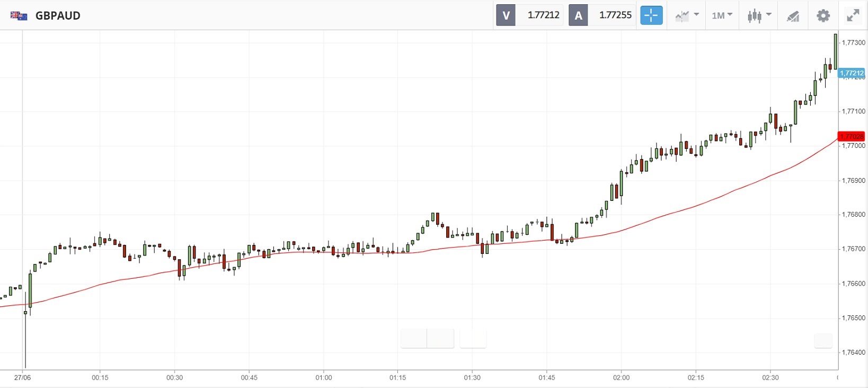Select the sell price 1.77212 in the header
The height and width of the screenshot is (388, 868).
(x=543, y=15)
